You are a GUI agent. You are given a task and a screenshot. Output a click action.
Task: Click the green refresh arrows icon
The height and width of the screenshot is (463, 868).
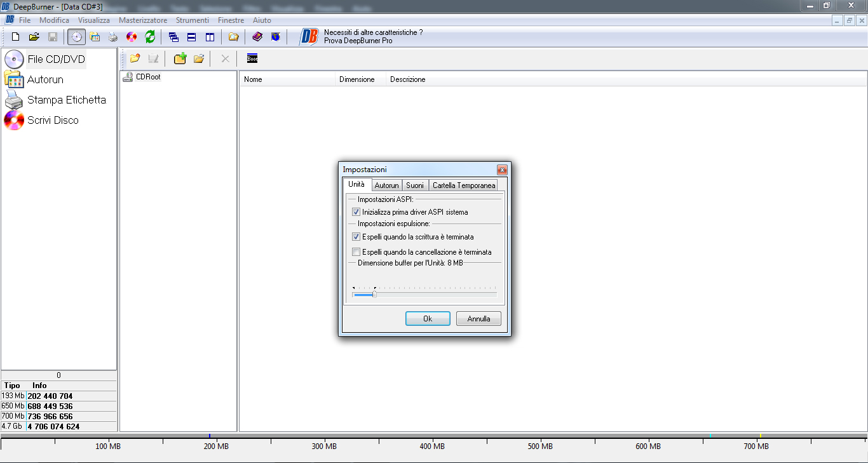150,37
